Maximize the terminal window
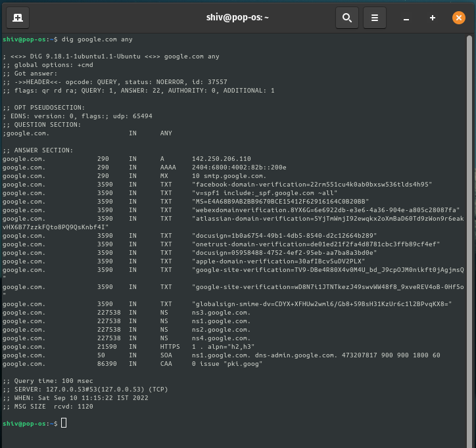 [433, 18]
